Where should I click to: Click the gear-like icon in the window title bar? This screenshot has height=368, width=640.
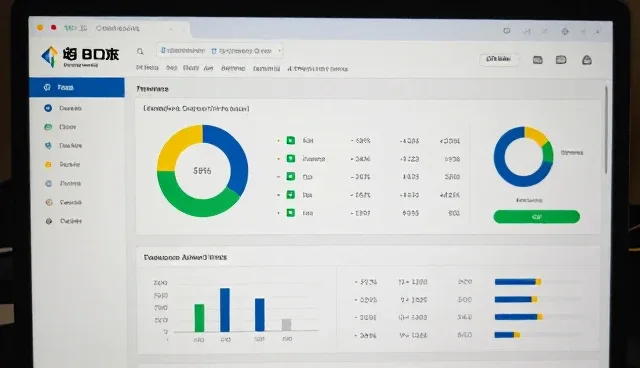coord(565,31)
